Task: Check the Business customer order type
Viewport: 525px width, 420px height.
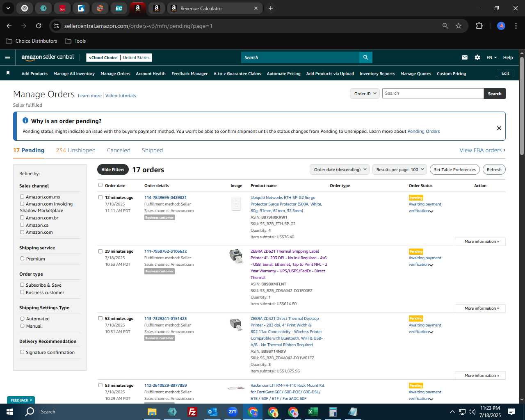Action: [x=22, y=292]
